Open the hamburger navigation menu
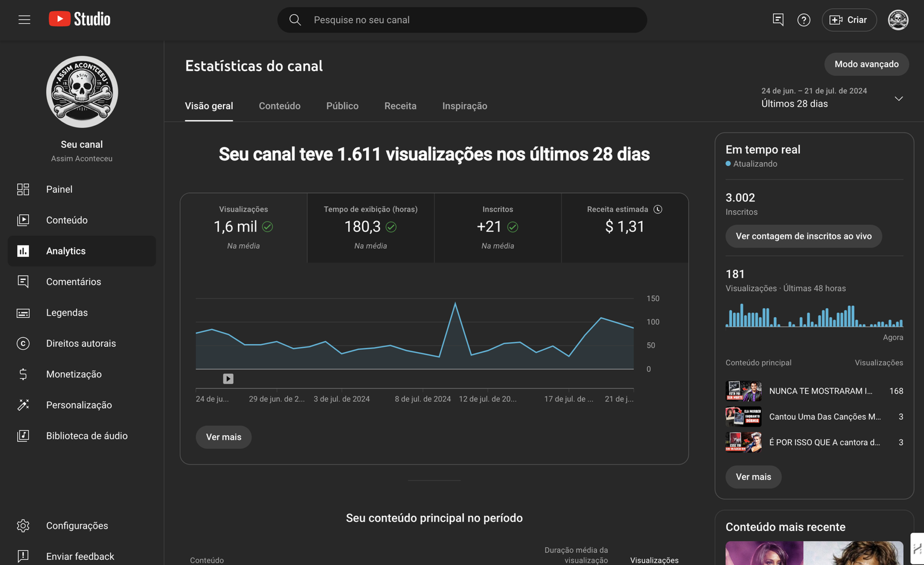The height and width of the screenshot is (565, 924). (24, 20)
